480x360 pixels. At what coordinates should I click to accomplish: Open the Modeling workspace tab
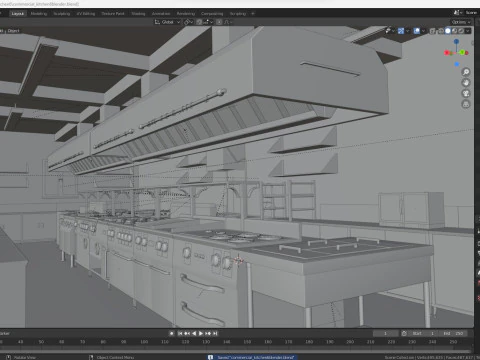pyautogui.click(x=39, y=14)
